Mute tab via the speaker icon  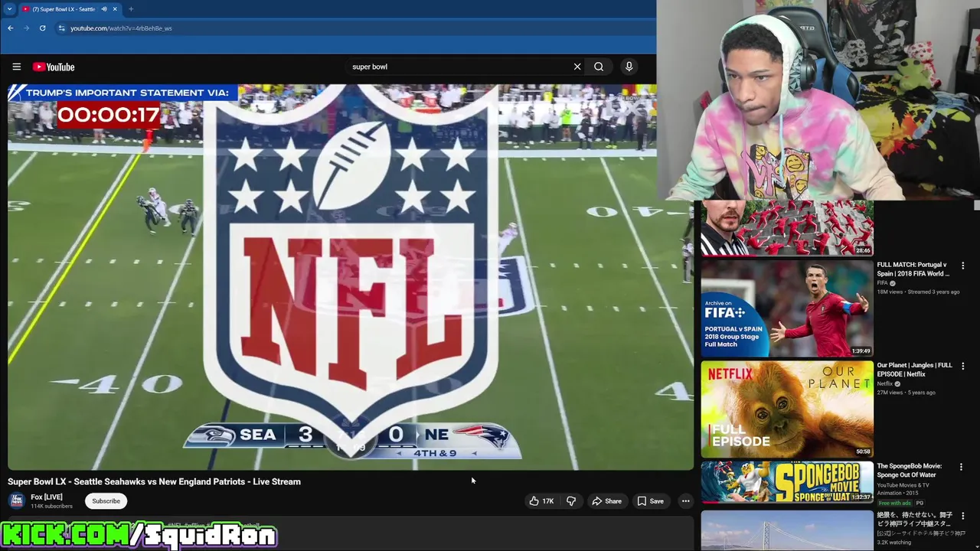[104, 9]
